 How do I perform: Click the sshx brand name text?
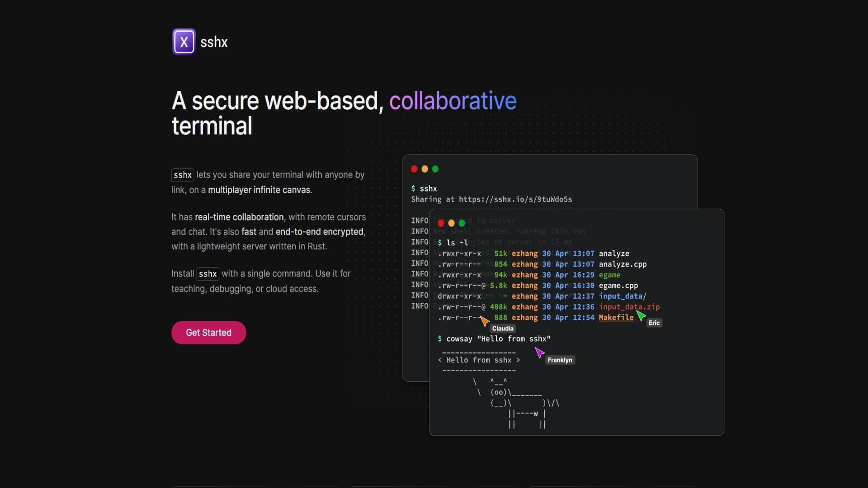(214, 42)
